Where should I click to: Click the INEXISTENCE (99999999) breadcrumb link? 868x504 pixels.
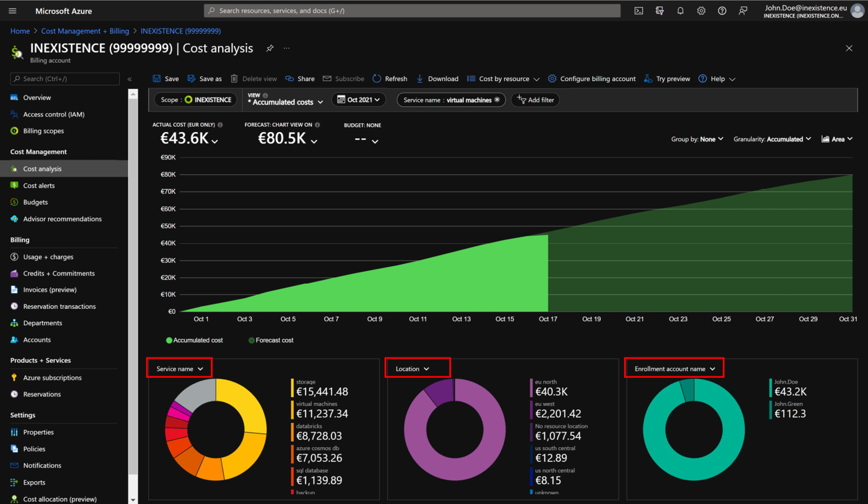tap(180, 31)
